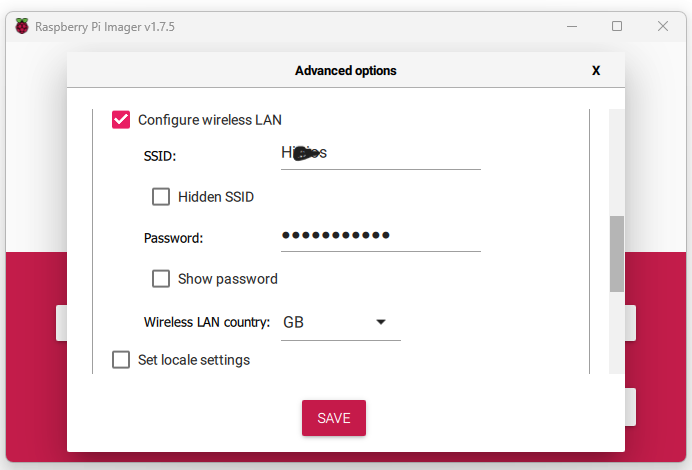Click the Raspberry Pi Imager v1.7.5 title

pyautogui.click(x=105, y=27)
